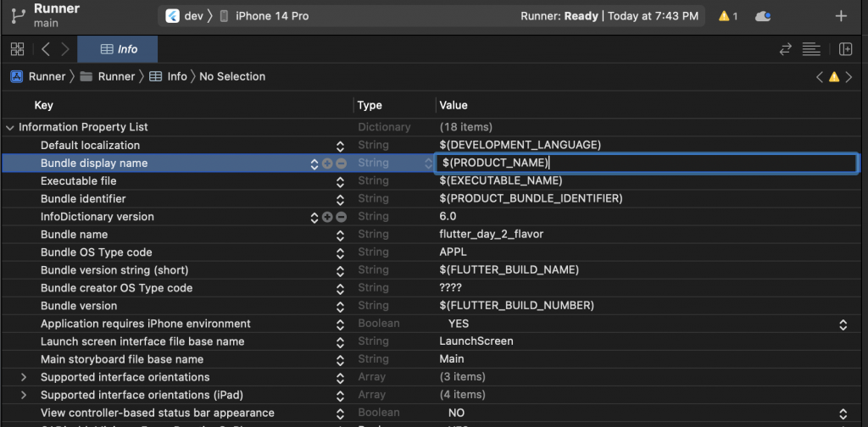Open the adjust editor options lines icon

tap(811, 49)
